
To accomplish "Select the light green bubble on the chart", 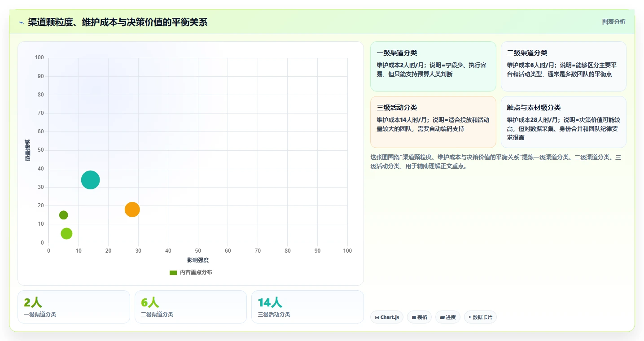I will point(66,233).
